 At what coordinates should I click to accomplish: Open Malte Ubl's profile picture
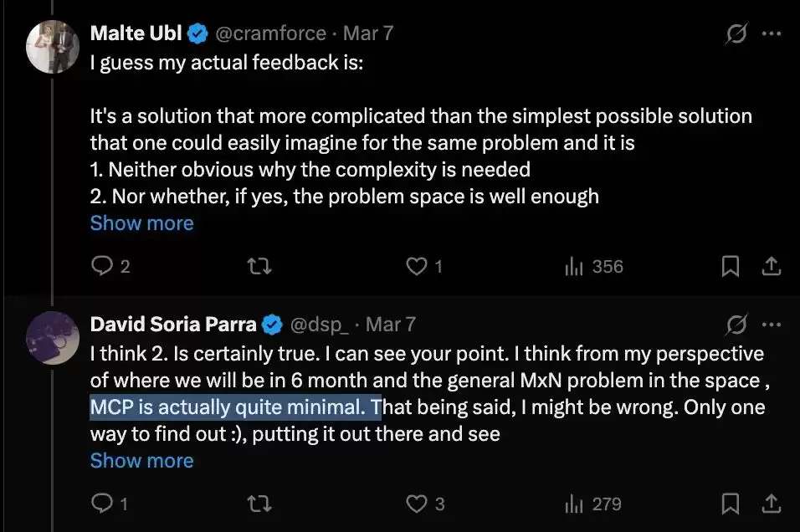coord(53,47)
